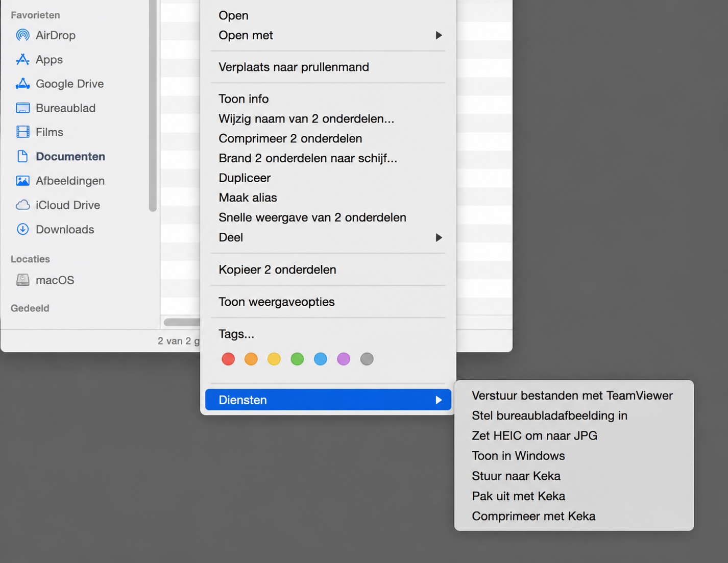Select Verplaats naar prullenmand
Screen dimensions: 728x563
[x=328, y=67]
